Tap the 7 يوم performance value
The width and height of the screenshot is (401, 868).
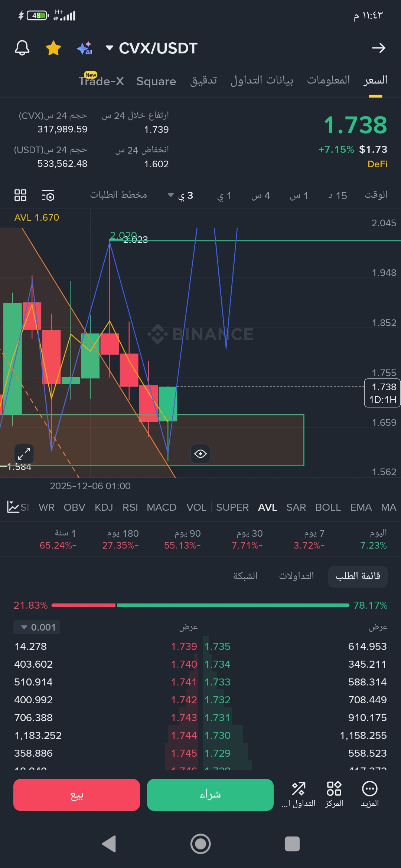point(309,545)
